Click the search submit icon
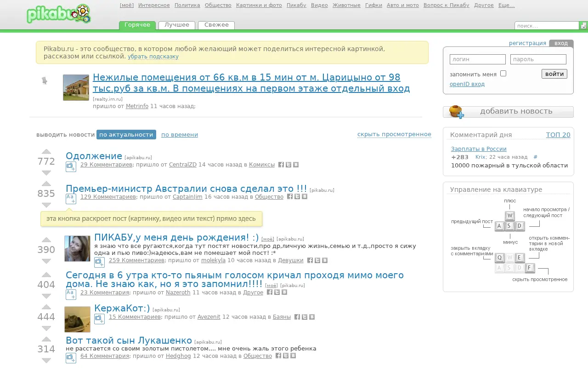This screenshot has width=588, height=368. point(584,26)
